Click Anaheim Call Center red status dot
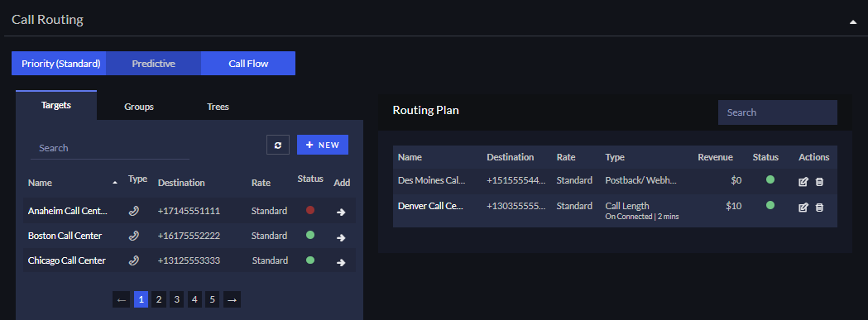 pyautogui.click(x=310, y=210)
